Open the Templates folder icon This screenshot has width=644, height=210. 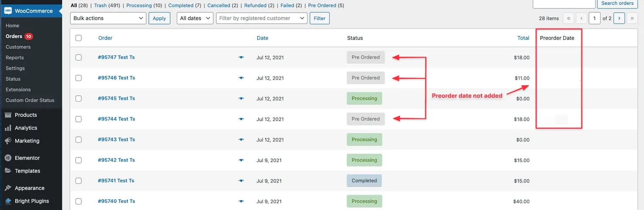tap(8, 171)
